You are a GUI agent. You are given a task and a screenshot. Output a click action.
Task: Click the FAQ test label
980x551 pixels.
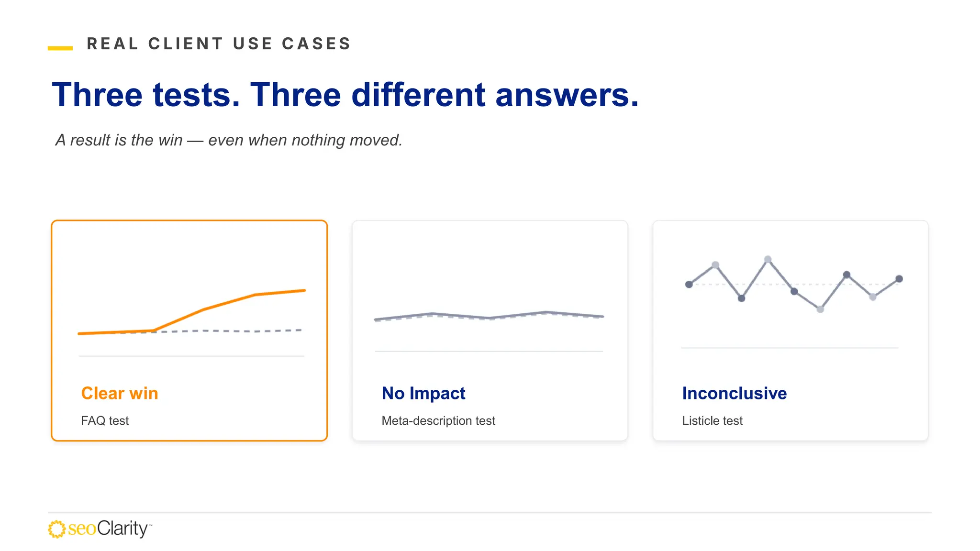(x=105, y=420)
